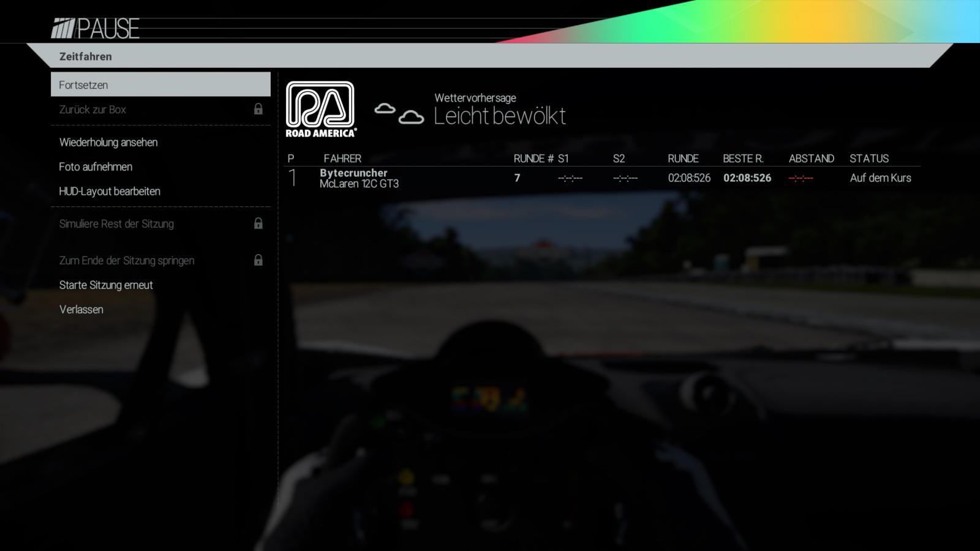Viewport: 980px width, 551px height.
Task: Click the PAUSE title text
Action: pyautogui.click(x=108, y=29)
